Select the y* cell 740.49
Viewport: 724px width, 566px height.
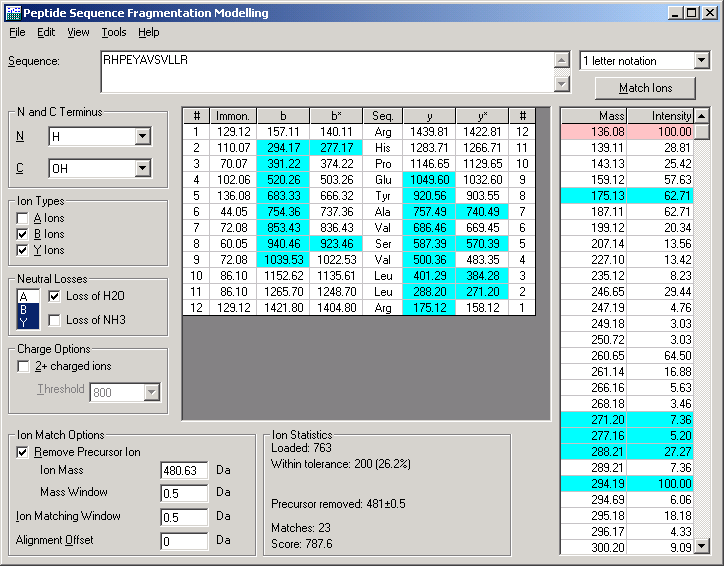[482, 212]
